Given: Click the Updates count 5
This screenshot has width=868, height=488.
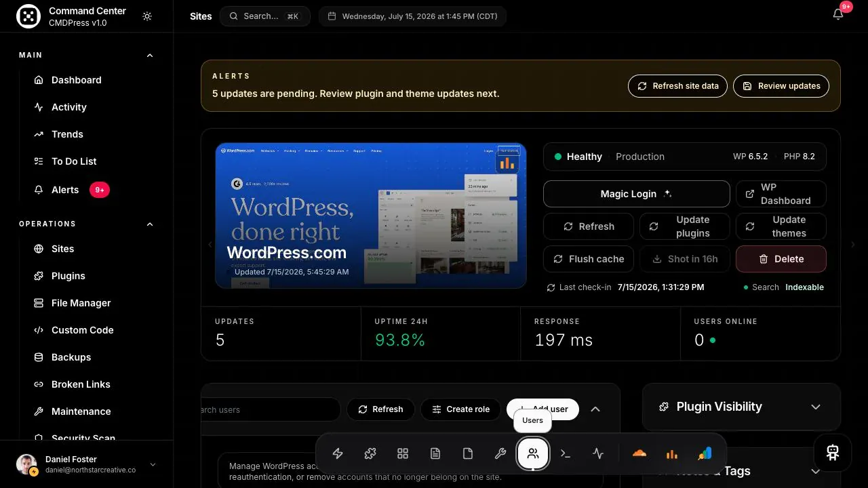Looking at the screenshot, I should tap(220, 340).
